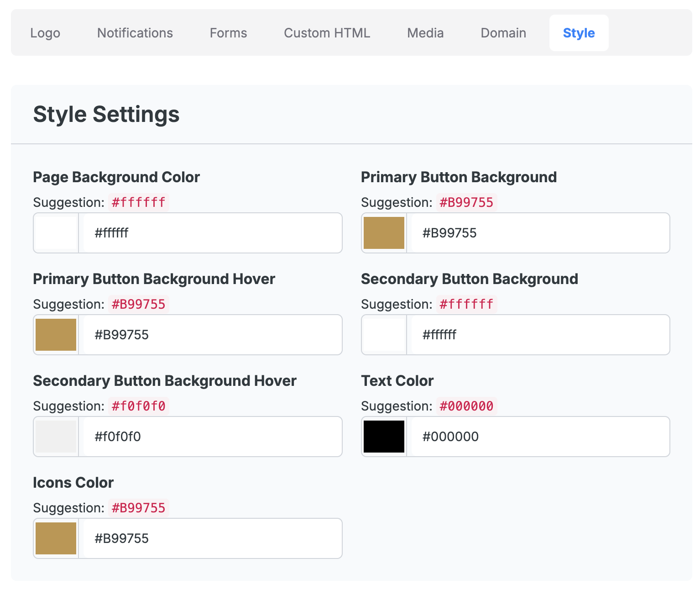Click the #000000 Text Color suggestion
This screenshot has height=590, width=700.
pyautogui.click(x=466, y=406)
